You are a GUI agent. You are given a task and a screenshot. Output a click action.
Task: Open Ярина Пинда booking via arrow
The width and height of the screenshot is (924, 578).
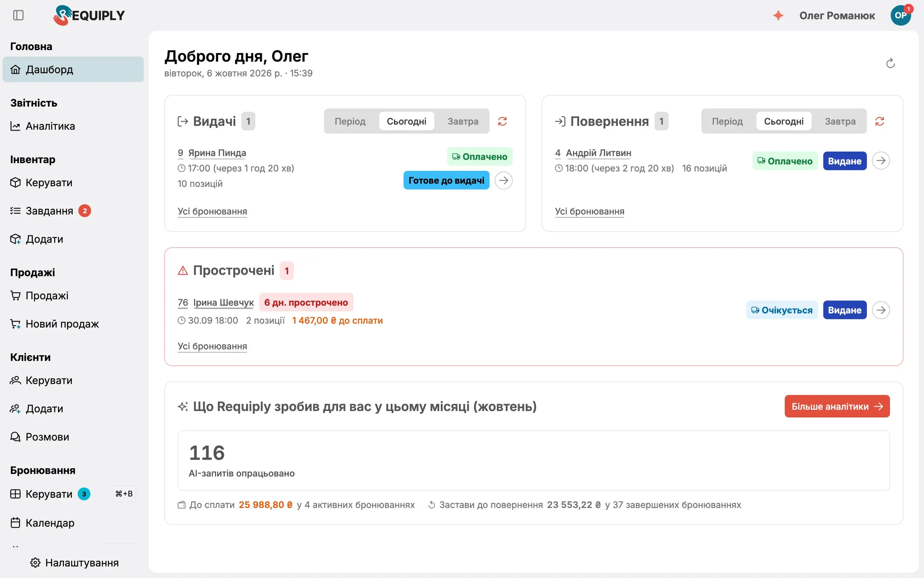(x=504, y=180)
